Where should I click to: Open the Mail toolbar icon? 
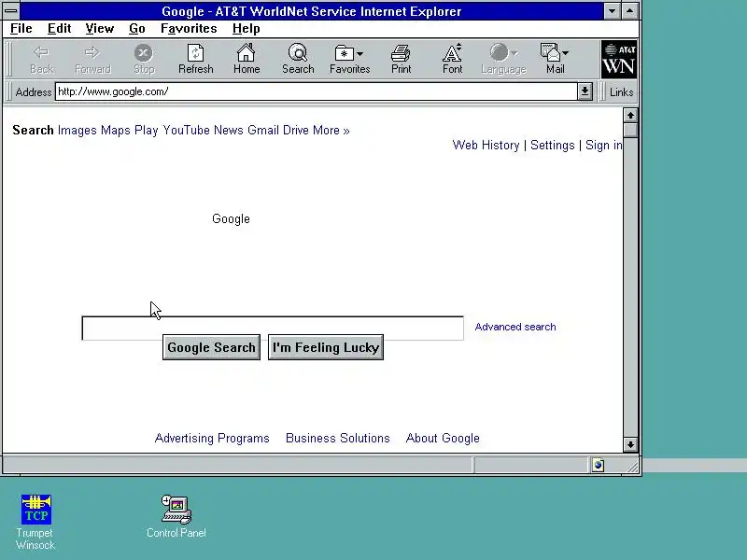pyautogui.click(x=550, y=52)
